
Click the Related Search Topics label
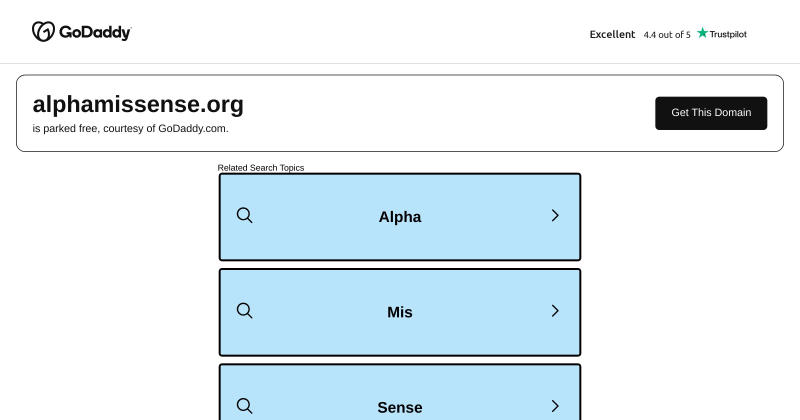coord(261,167)
